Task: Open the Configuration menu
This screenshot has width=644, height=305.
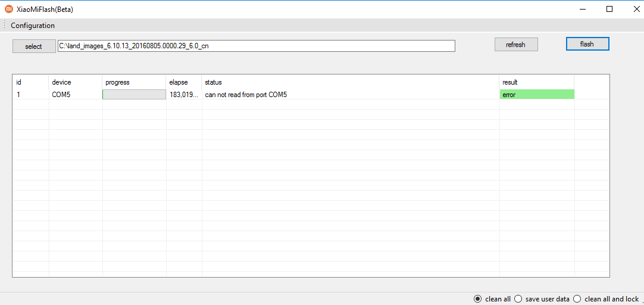Action: tap(33, 26)
